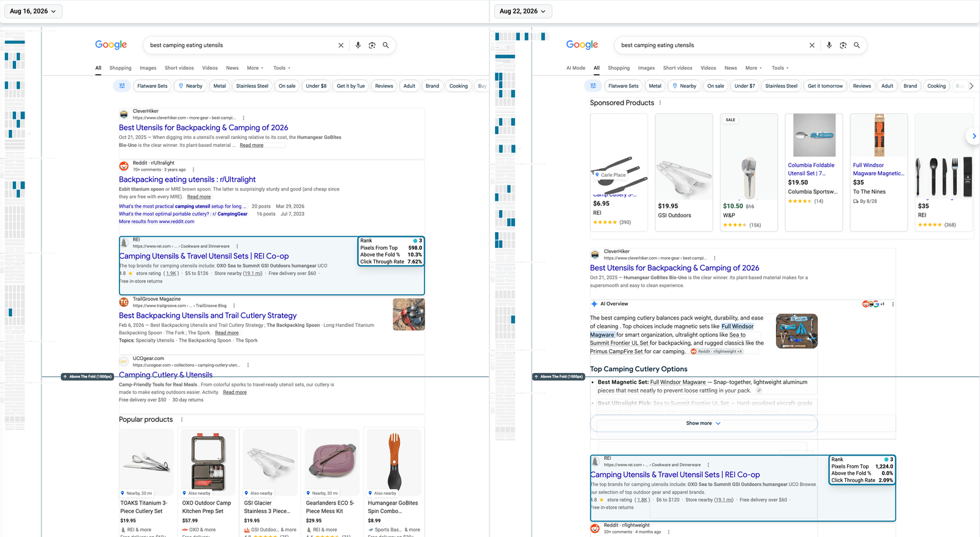The width and height of the screenshot is (980, 537).
Task: Open the Best Utensils for Backpacking result in the Aug 22 pane
Action: (674, 268)
